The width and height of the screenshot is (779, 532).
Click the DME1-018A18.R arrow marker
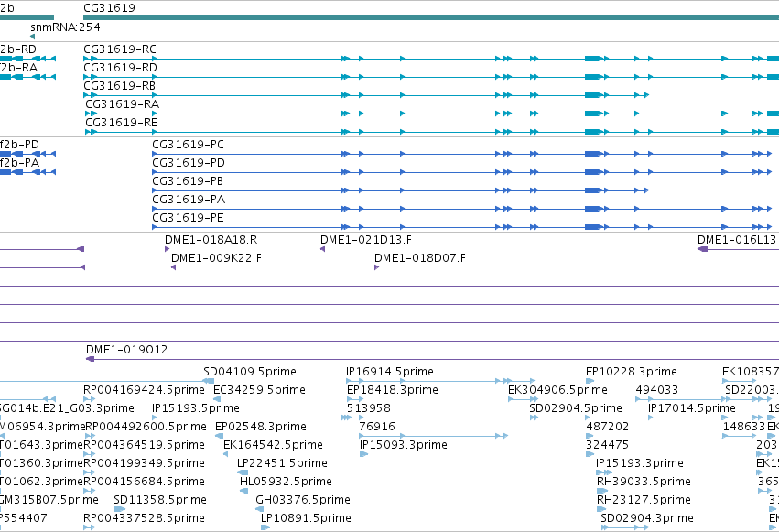point(167,249)
